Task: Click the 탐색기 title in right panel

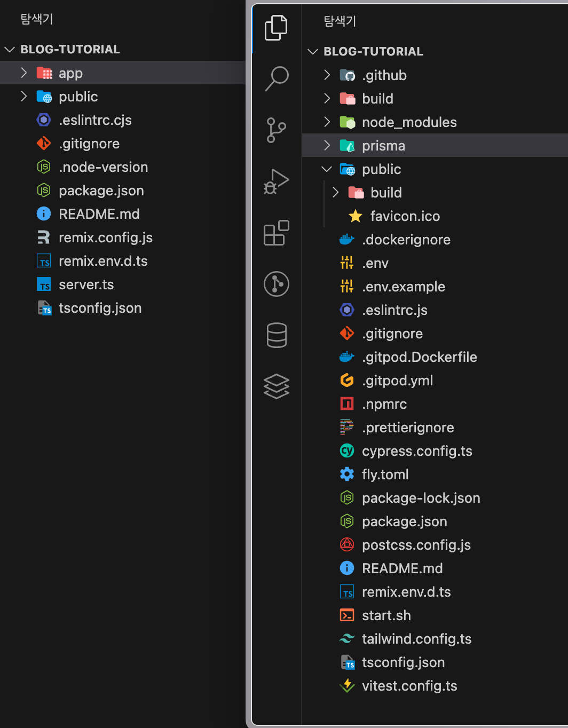Action: [x=340, y=21]
